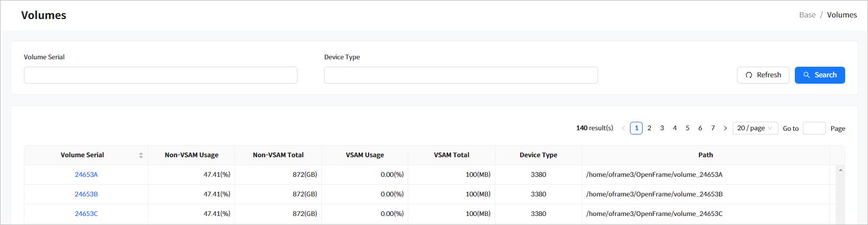Click the Path column header
Image resolution: width=868 pixels, height=225 pixels.
coord(705,155)
